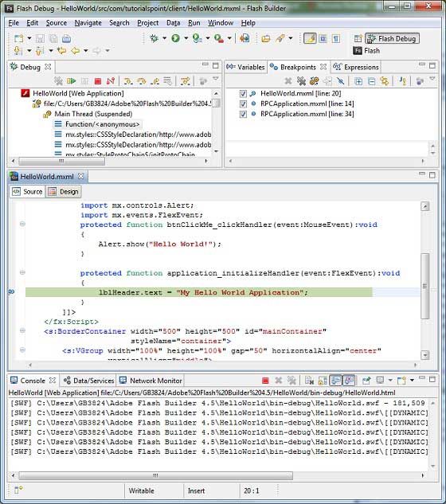446x504 pixels.
Task: Link Breakpoints view with Debug view
Action: pyautogui.click(x=384, y=81)
